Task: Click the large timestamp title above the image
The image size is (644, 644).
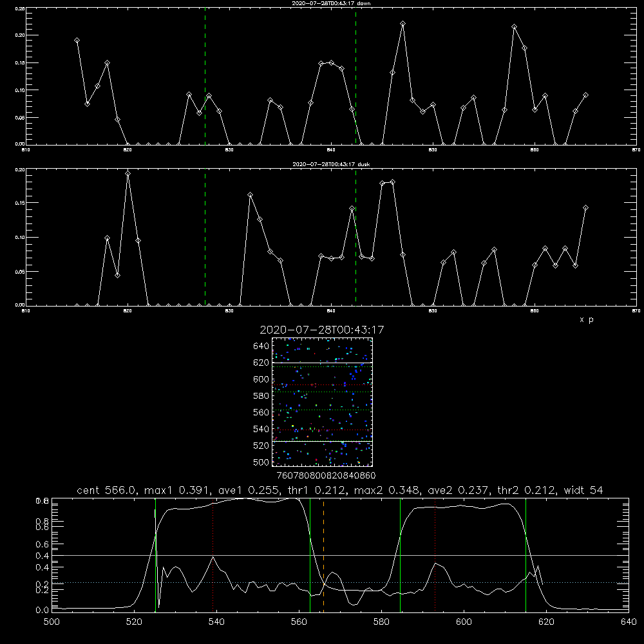Action: coord(322,330)
